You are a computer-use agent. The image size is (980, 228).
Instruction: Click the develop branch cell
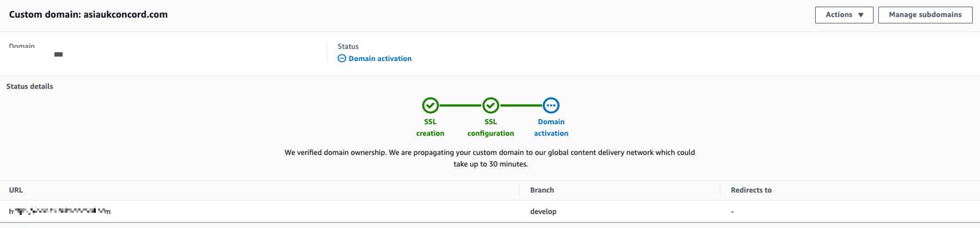pyautogui.click(x=543, y=212)
